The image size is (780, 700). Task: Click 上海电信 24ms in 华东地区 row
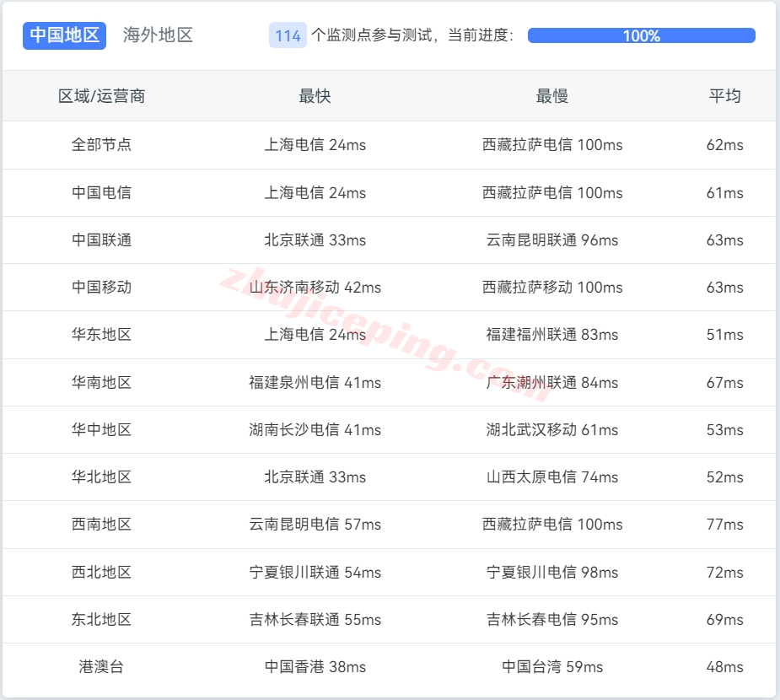pyautogui.click(x=315, y=334)
